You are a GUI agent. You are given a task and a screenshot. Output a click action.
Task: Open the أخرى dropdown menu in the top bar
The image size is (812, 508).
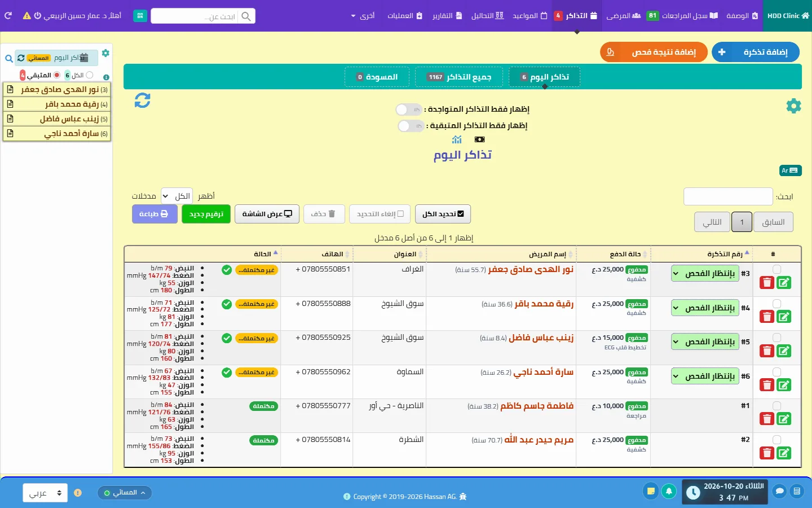pos(363,16)
